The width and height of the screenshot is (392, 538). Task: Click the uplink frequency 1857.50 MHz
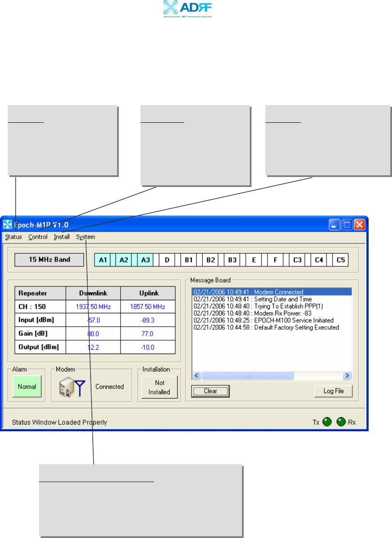148,307
